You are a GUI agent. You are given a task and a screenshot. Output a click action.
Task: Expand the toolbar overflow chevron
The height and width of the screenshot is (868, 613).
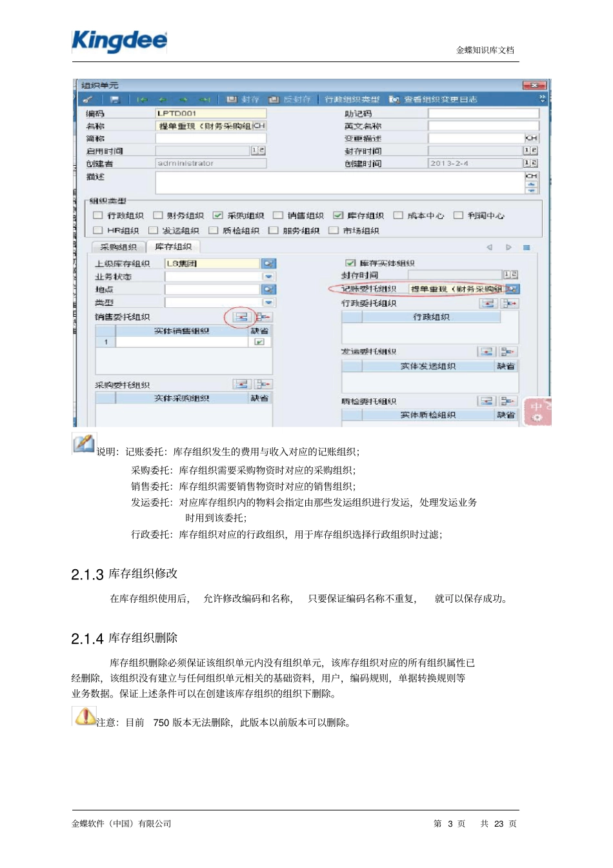(542, 99)
